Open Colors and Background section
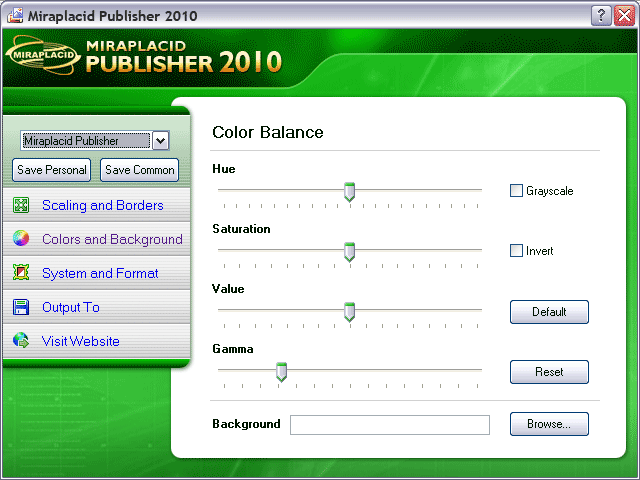Image resolution: width=640 pixels, height=480 pixels. (112, 239)
